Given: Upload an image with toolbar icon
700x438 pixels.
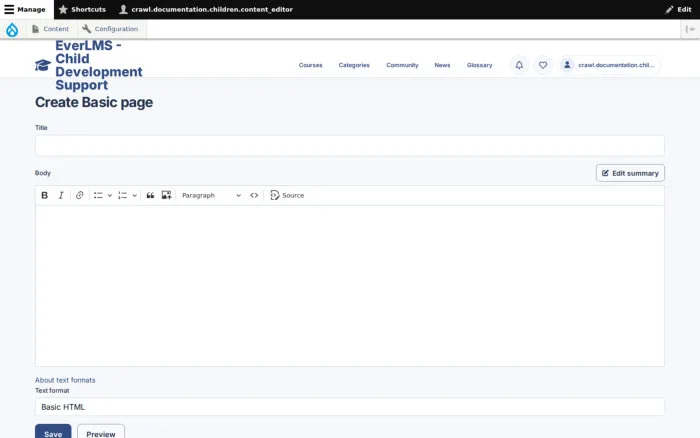Looking at the screenshot, I should [167, 195].
